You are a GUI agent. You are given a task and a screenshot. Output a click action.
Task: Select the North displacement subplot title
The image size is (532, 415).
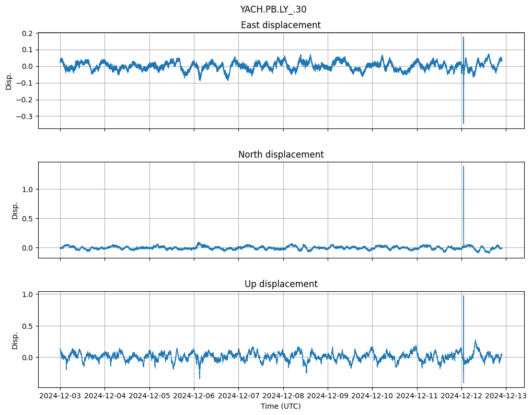click(281, 155)
